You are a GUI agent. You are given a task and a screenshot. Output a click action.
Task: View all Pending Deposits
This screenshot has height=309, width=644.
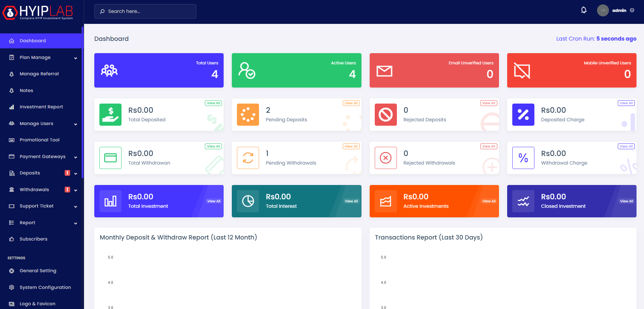[x=351, y=103]
